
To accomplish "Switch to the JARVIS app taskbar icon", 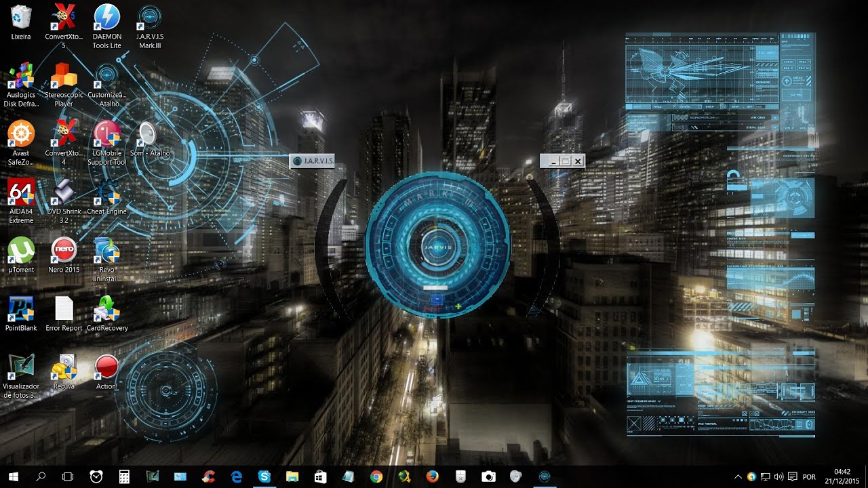I will (544, 476).
